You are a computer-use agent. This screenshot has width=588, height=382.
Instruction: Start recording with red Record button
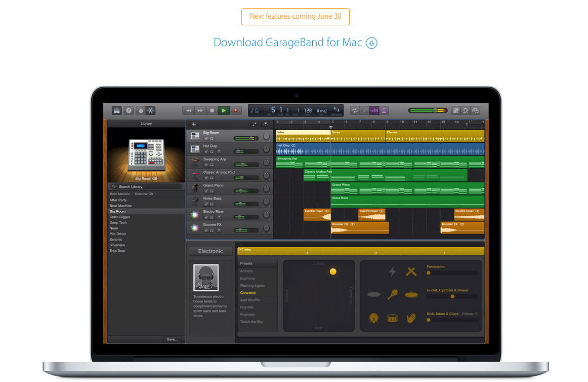point(235,110)
